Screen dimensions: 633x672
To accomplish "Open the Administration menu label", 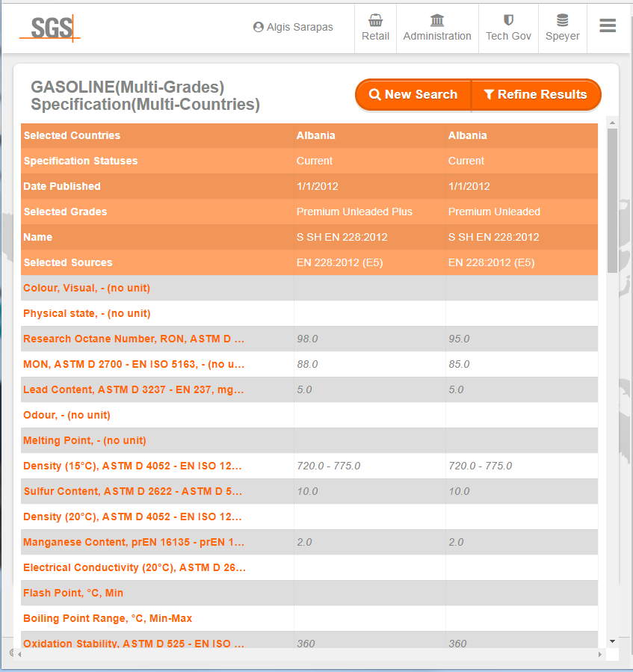I will coord(437,36).
